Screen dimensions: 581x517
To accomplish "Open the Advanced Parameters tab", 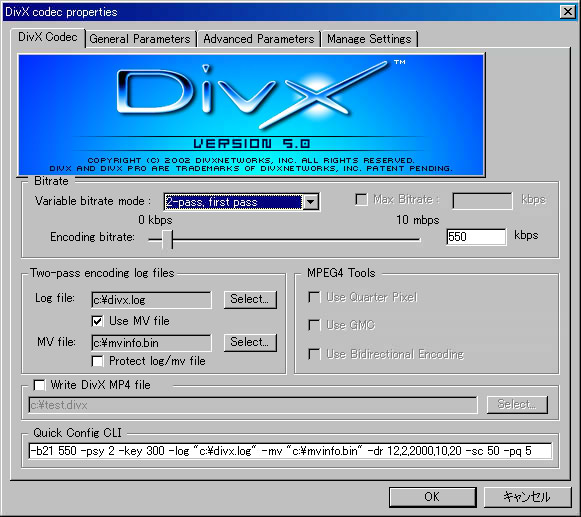I will click(x=259, y=39).
